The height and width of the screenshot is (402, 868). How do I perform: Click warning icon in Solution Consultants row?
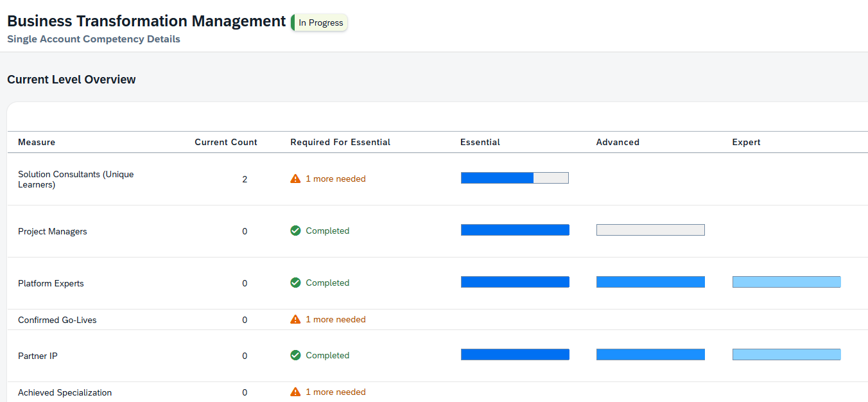click(295, 179)
